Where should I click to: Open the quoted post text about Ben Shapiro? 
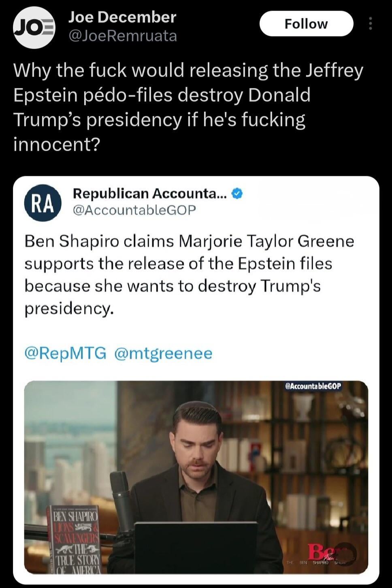tap(189, 275)
